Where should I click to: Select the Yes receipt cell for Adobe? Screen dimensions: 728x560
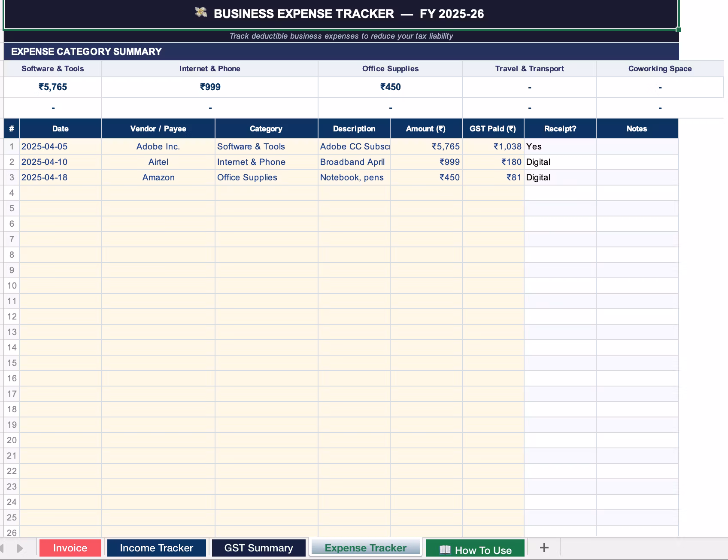click(560, 146)
